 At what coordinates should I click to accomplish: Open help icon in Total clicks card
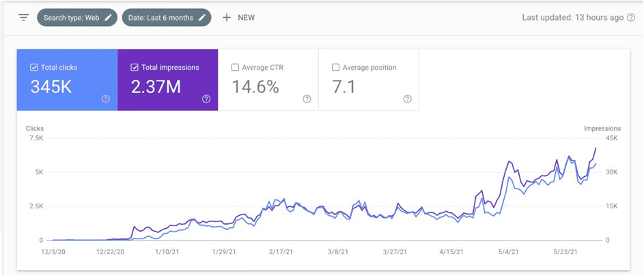[x=106, y=99]
